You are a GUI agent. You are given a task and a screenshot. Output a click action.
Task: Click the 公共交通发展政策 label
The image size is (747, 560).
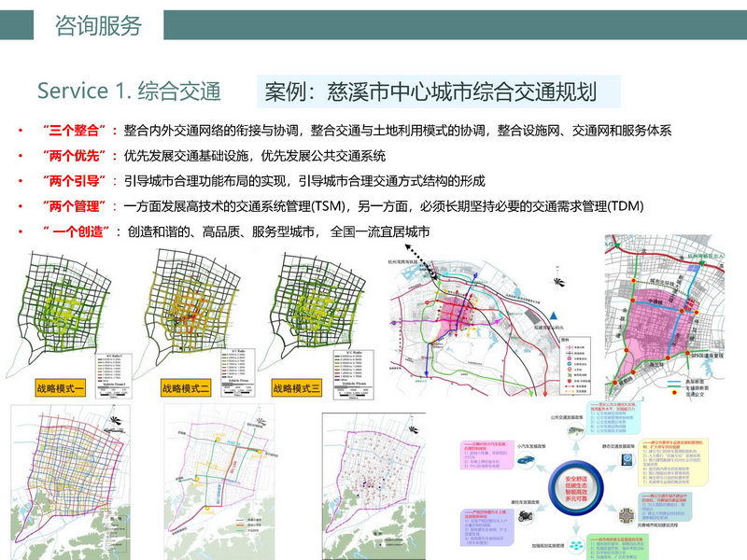click(567, 417)
